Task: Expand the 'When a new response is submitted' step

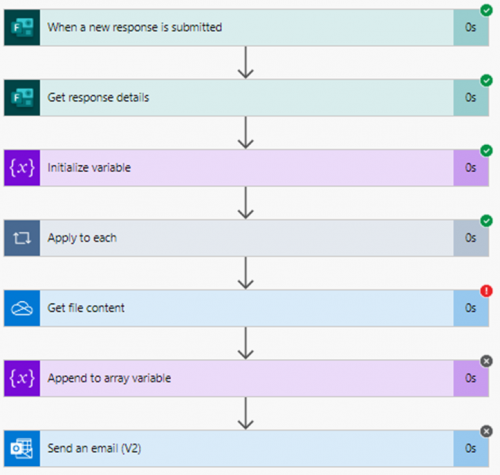Action: (x=246, y=27)
